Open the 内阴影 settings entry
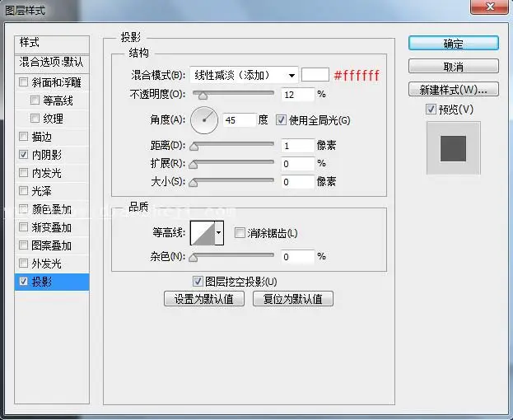The image size is (513, 420). [46, 155]
